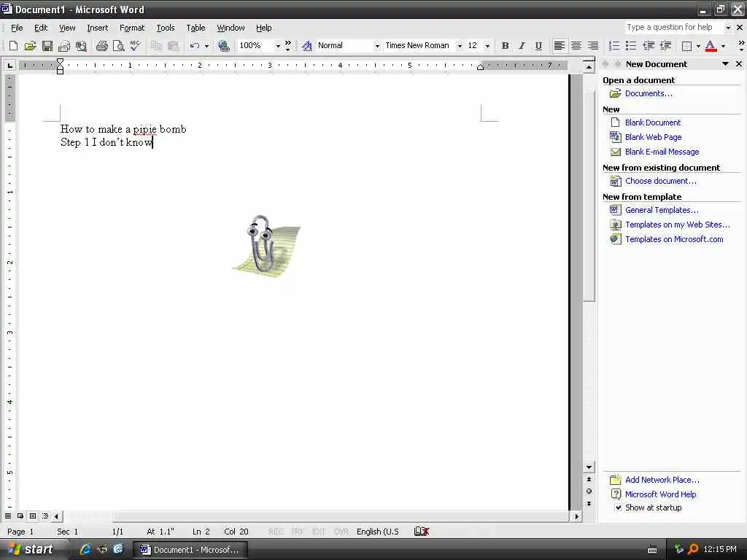Viewport: 747px width, 560px height.
Task: Print the document using printer icon
Action: point(101,46)
